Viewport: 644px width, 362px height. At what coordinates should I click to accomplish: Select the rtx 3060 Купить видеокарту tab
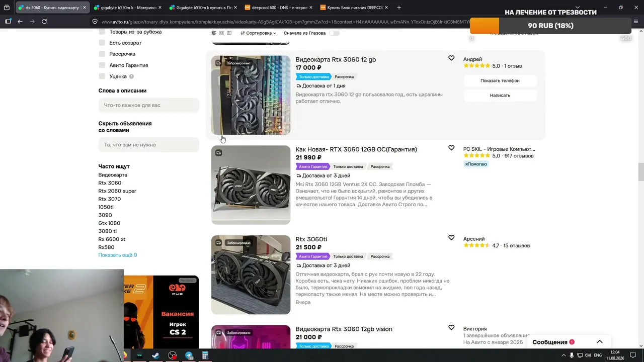tap(52, 8)
